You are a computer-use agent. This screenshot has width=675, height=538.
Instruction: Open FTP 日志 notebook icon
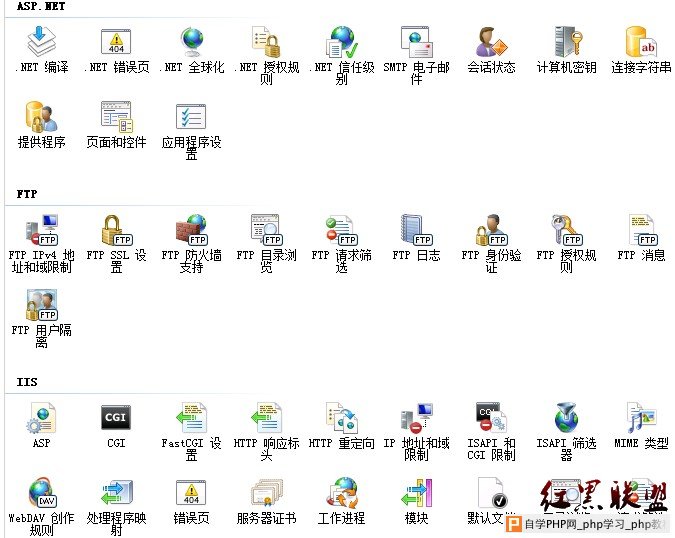(x=416, y=229)
